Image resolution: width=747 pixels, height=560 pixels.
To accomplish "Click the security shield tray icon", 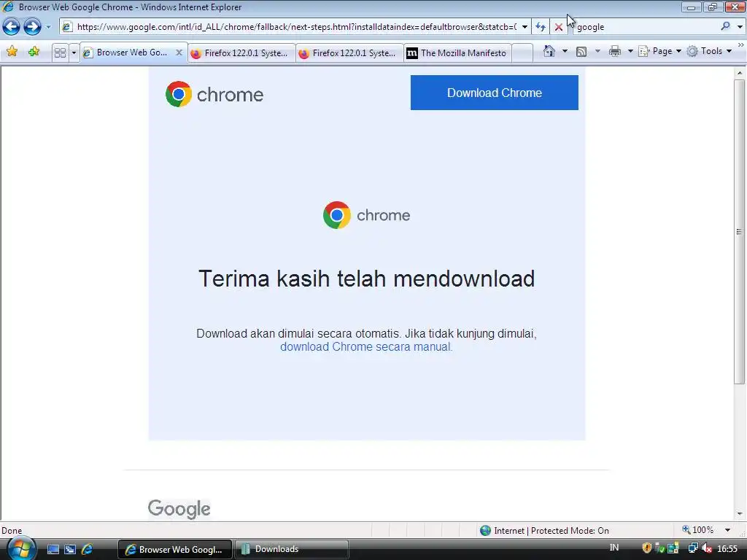I will tap(646, 548).
